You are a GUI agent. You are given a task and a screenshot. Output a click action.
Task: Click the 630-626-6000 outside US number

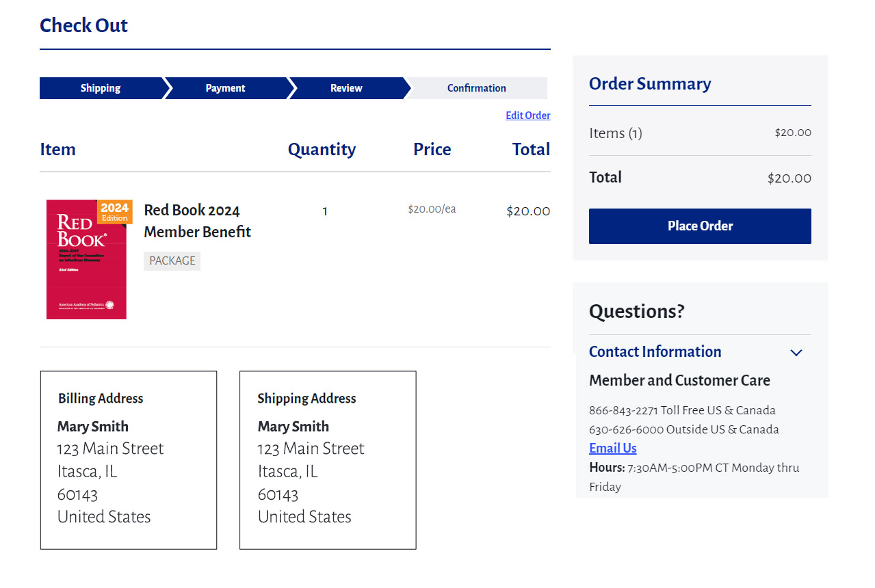[x=626, y=429]
